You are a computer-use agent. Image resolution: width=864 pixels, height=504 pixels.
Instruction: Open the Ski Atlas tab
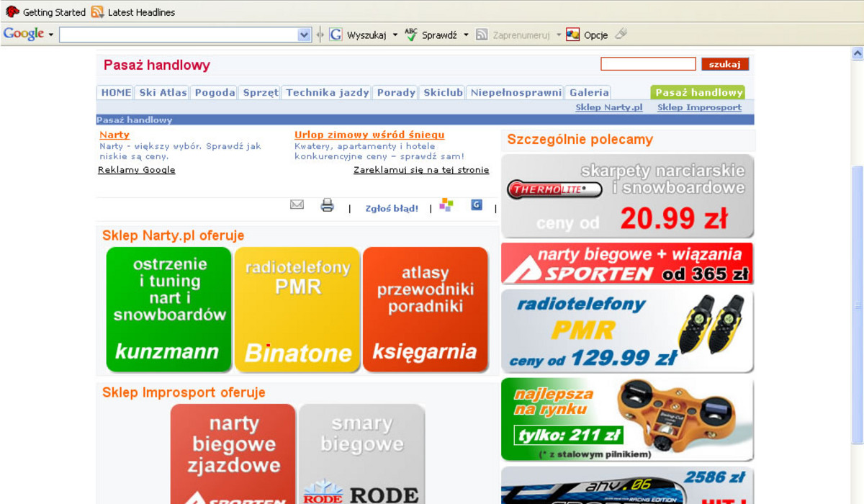click(163, 92)
